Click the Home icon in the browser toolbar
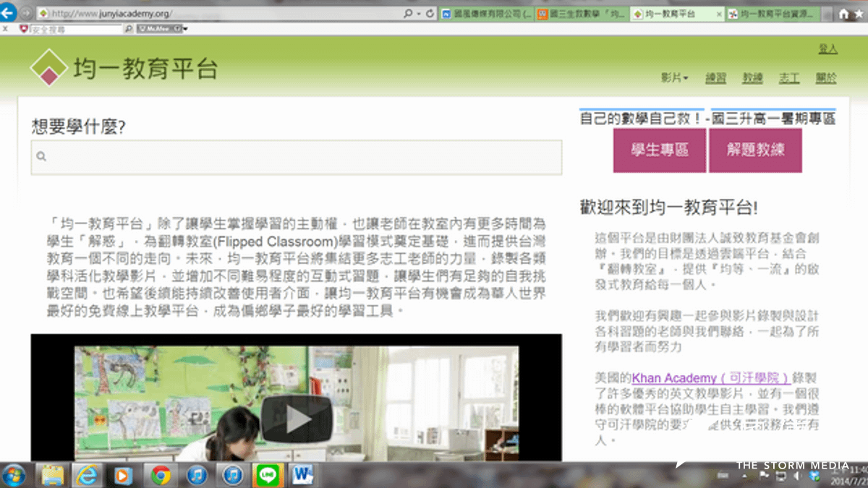 click(x=843, y=12)
